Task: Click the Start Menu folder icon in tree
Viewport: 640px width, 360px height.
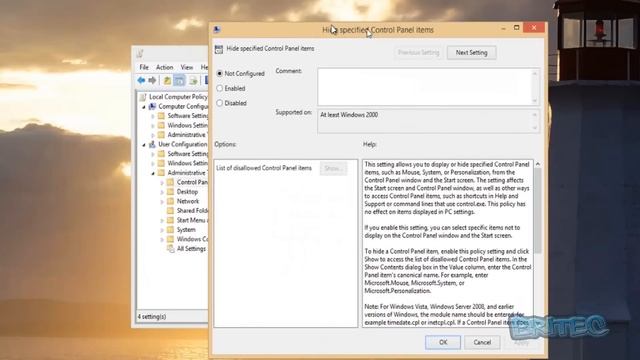Action: tap(170, 220)
